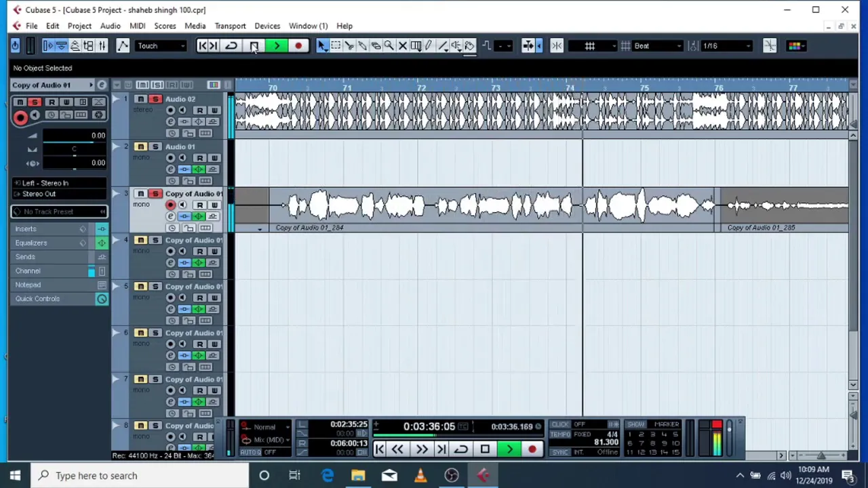Adjust transport panel output level slider
Screen dimensions: 868x488
[x=729, y=437]
